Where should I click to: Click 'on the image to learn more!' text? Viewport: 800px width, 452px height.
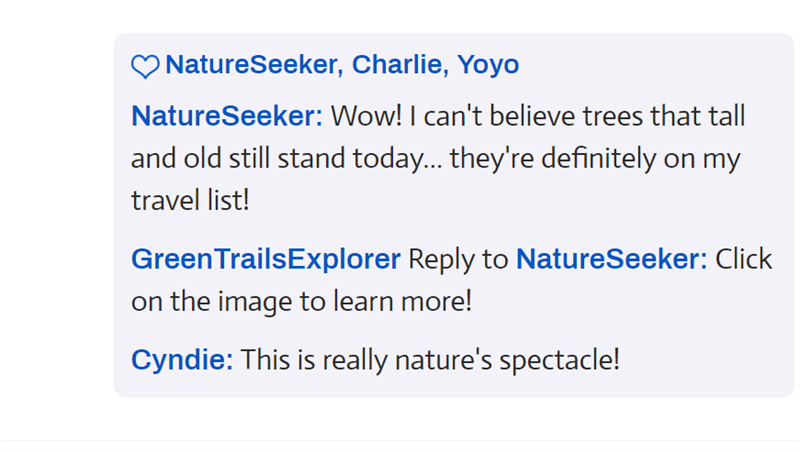pos(300,301)
